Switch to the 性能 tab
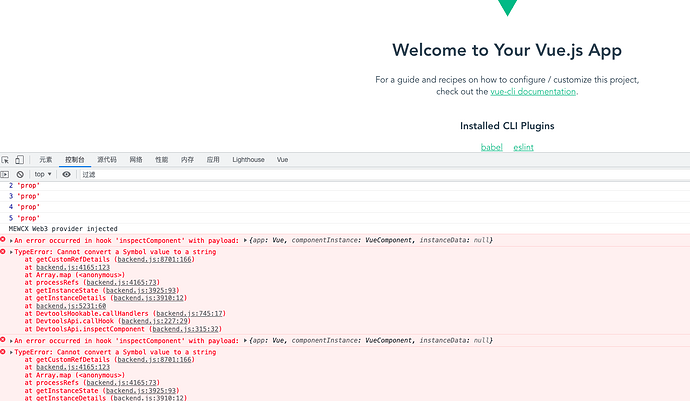This screenshot has width=690, height=401. pos(161,160)
